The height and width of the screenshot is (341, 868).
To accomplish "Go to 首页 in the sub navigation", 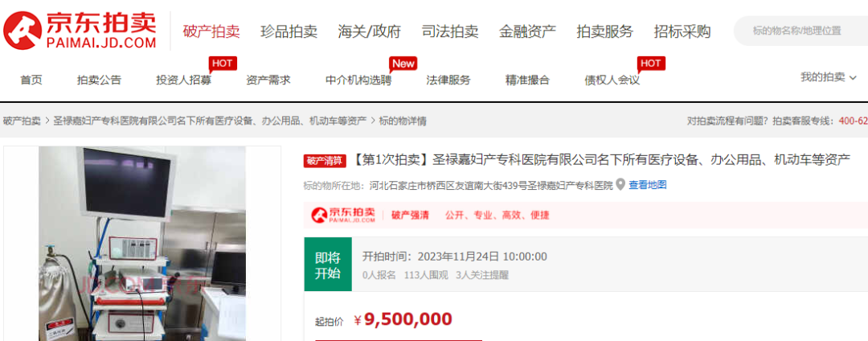I will click(31, 80).
